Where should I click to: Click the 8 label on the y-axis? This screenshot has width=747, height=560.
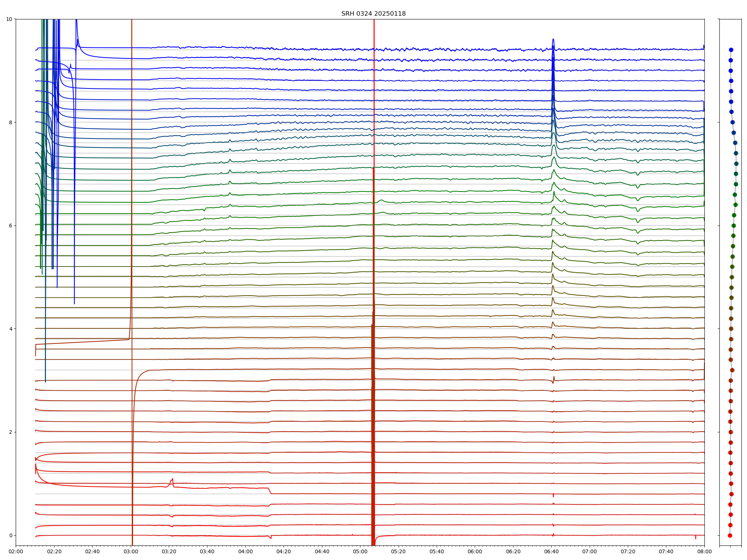point(11,122)
